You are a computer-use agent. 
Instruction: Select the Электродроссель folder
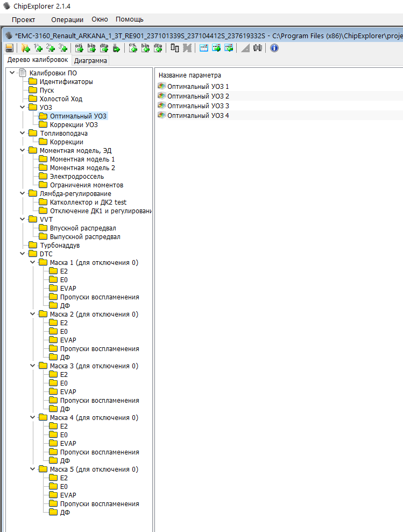[77, 177]
